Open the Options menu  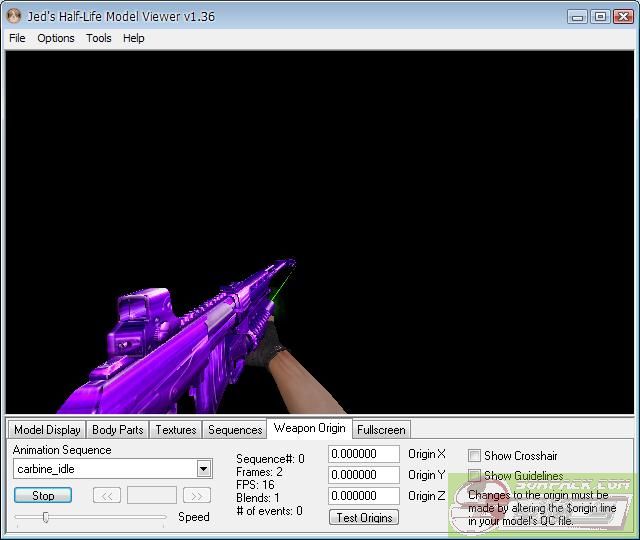(56, 38)
